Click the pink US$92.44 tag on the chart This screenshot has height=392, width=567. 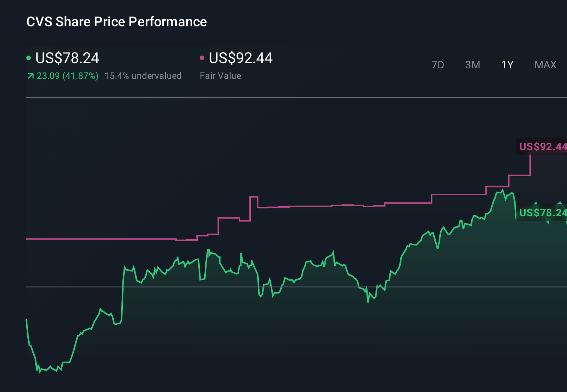tap(542, 146)
